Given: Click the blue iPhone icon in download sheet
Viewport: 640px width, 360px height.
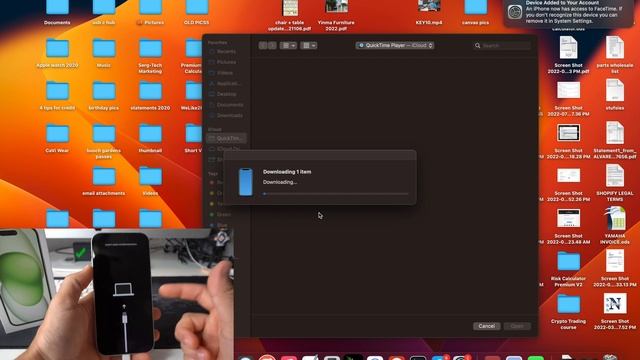Looking at the screenshot, I should 246,182.
